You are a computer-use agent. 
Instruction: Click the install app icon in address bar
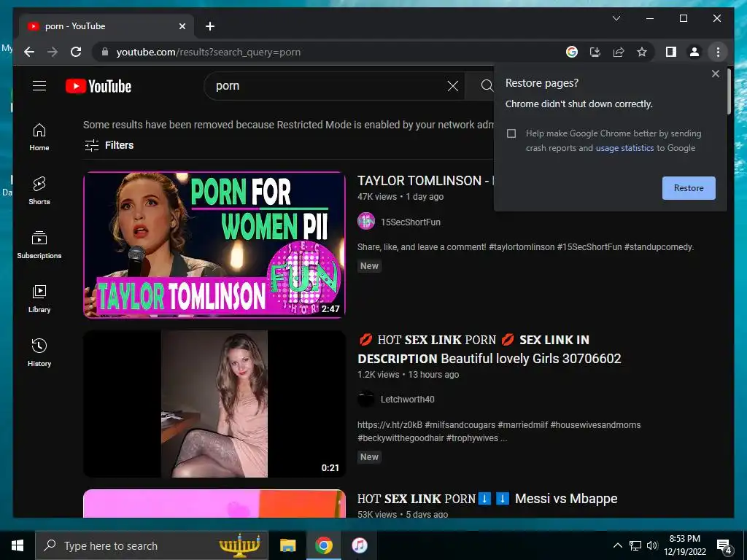click(595, 52)
